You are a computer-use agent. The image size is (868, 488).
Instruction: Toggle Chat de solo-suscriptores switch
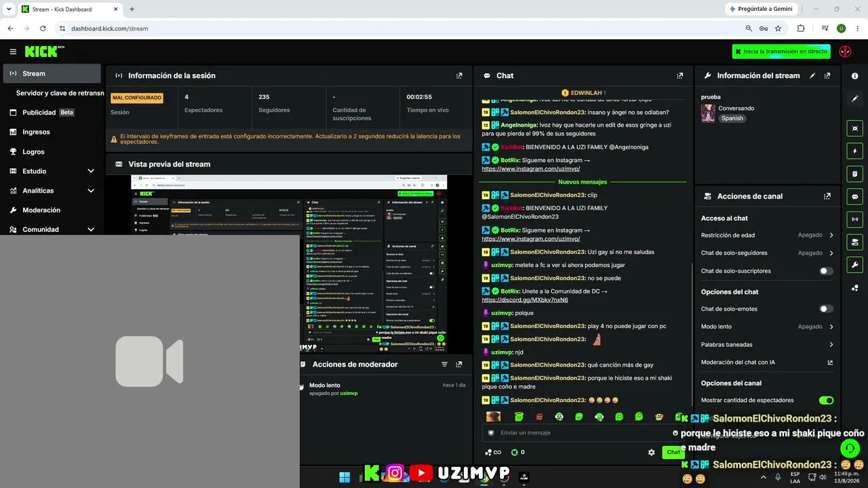826,271
